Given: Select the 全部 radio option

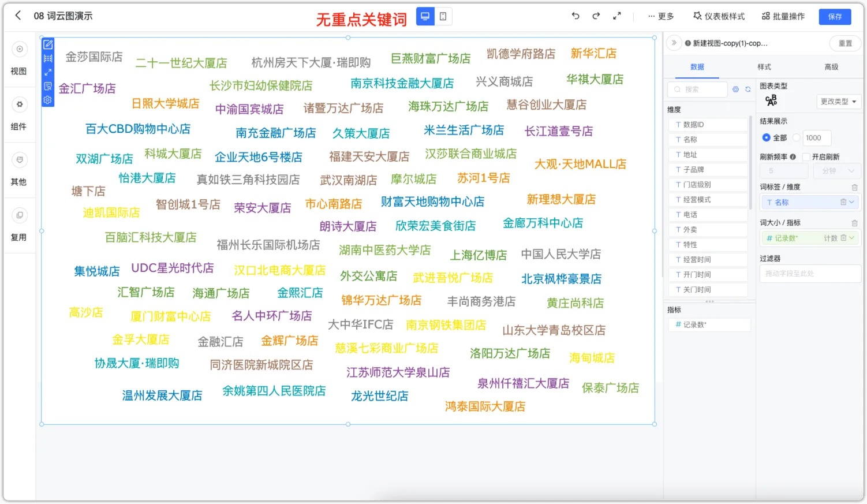Looking at the screenshot, I should [x=767, y=138].
